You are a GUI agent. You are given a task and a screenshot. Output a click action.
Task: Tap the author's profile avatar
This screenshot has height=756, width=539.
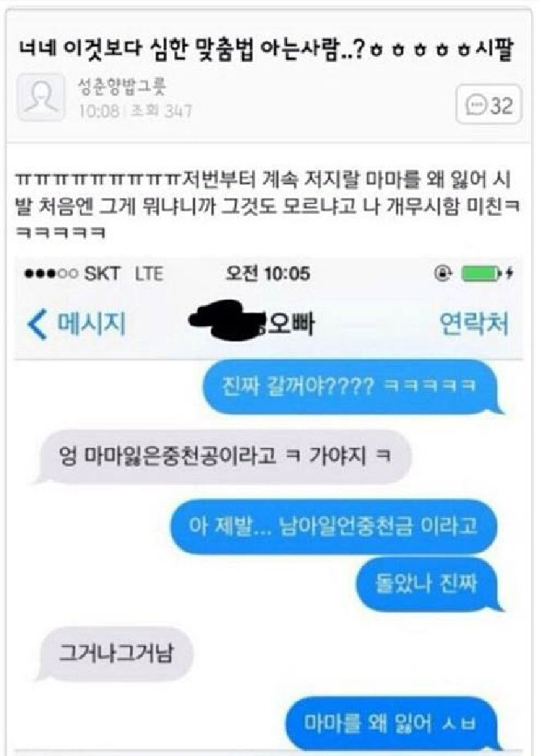click(x=41, y=97)
